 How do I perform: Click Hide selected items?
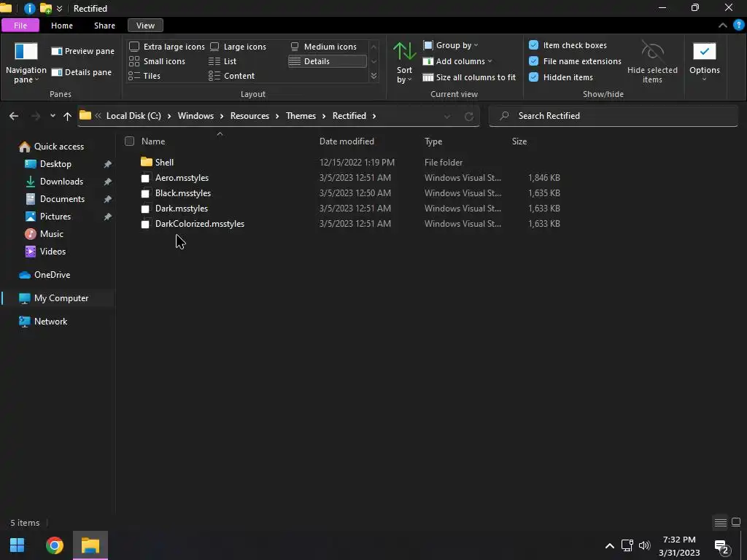652,63
